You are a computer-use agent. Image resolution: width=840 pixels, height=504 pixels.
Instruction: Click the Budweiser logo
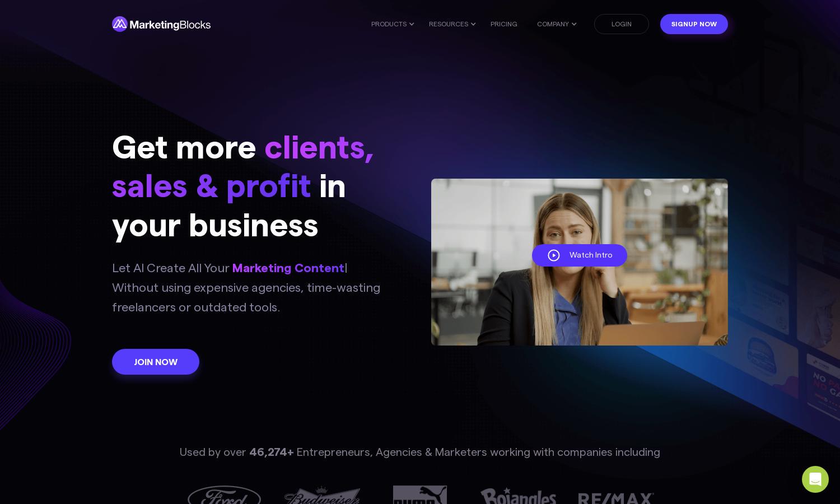(322, 495)
